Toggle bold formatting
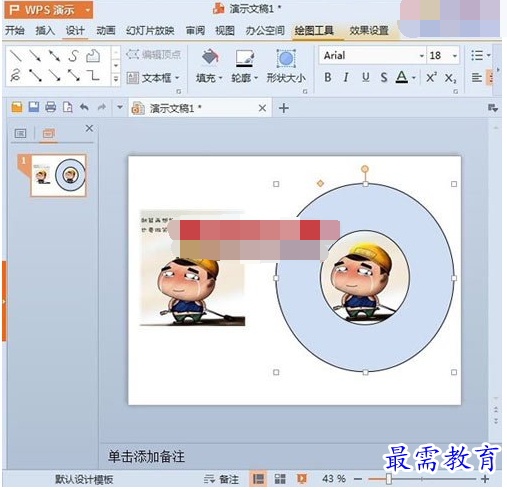507x490 pixels. [x=328, y=77]
